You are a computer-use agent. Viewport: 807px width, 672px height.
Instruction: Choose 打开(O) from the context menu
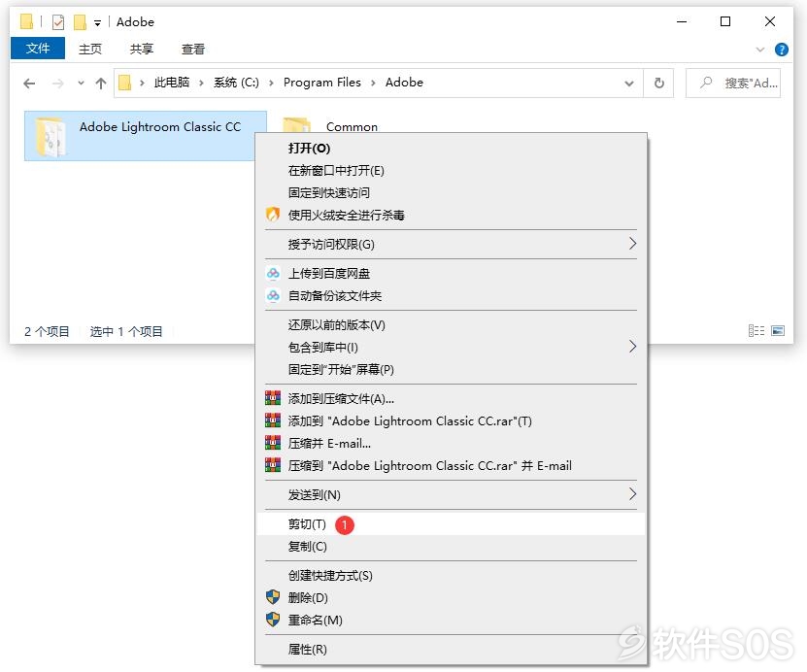tap(451, 149)
